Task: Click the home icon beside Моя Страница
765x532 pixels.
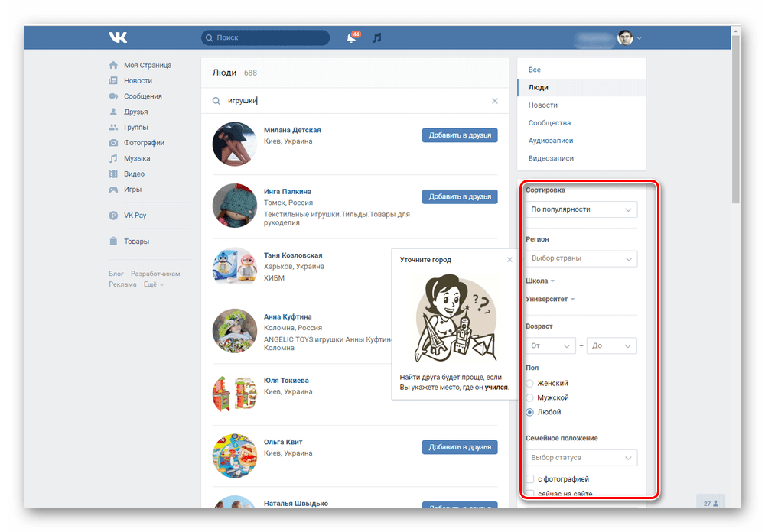Action: 113,65
